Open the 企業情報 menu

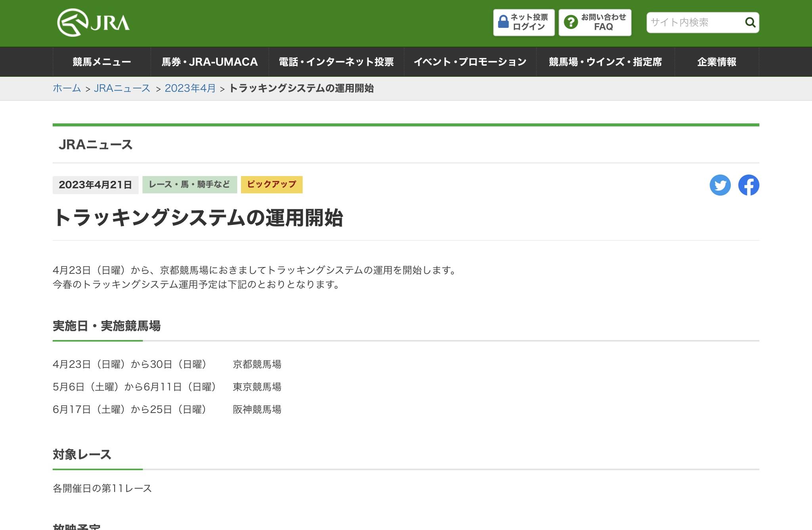tap(716, 62)
